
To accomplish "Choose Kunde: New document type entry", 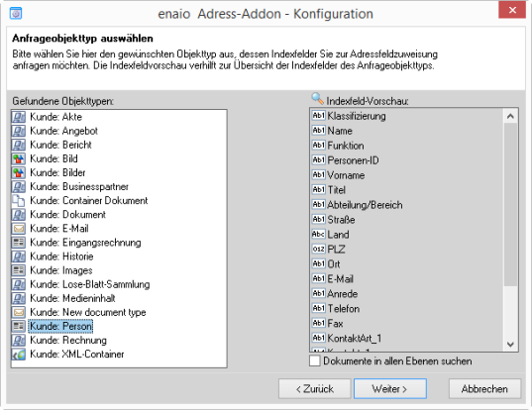I will point(88,312).
